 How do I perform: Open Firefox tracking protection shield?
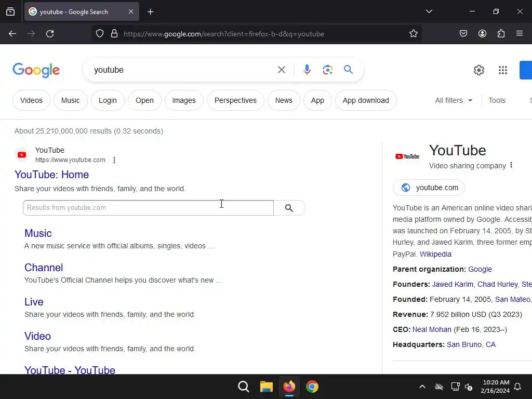coord(99,34)
